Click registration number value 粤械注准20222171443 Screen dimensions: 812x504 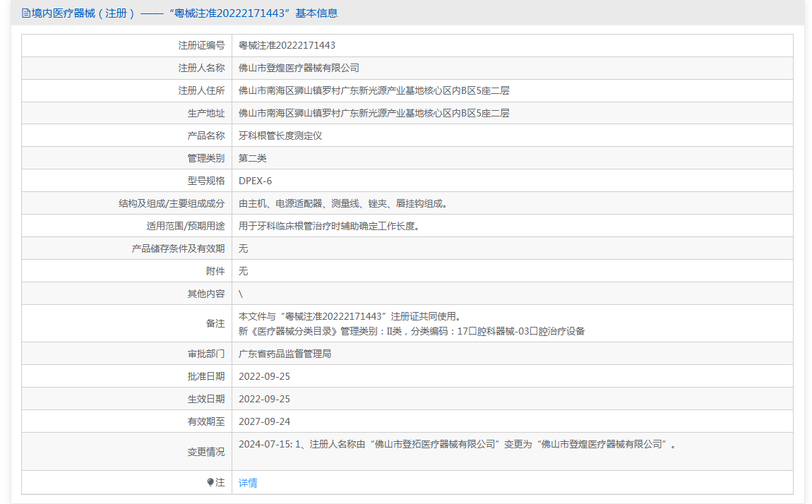point(287,46)
